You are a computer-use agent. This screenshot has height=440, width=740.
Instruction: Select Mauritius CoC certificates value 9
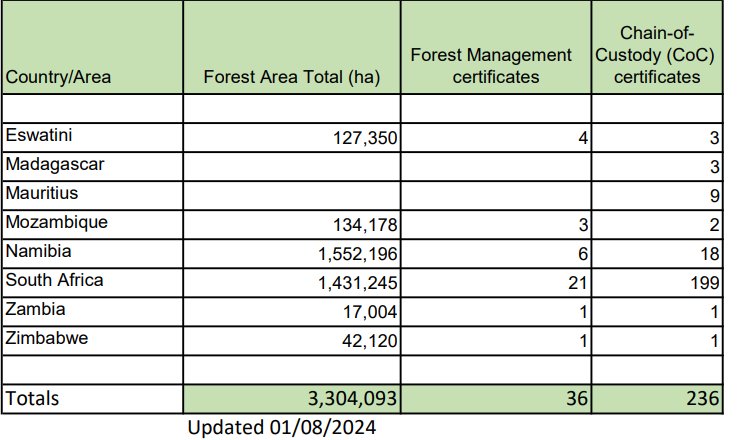pyautogui.click(x=714, y=196)
